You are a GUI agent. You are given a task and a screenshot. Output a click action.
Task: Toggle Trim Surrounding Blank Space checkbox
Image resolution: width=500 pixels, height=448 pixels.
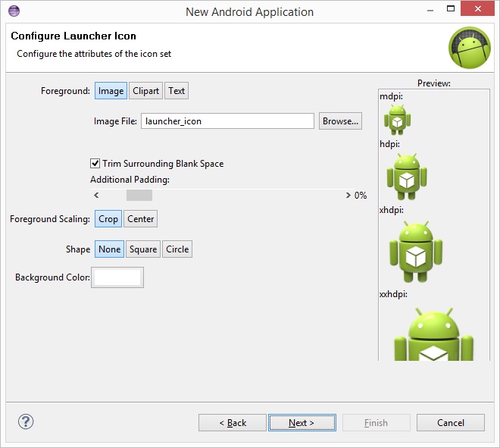(x=95, y=164)
